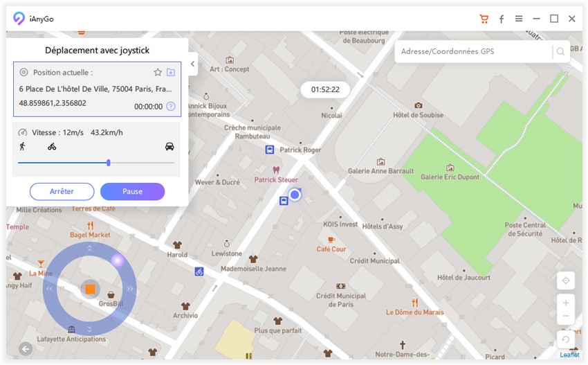The image size is (588, 365).
Task: Favorite the current position with star
Action: click(x=158, y=72)
